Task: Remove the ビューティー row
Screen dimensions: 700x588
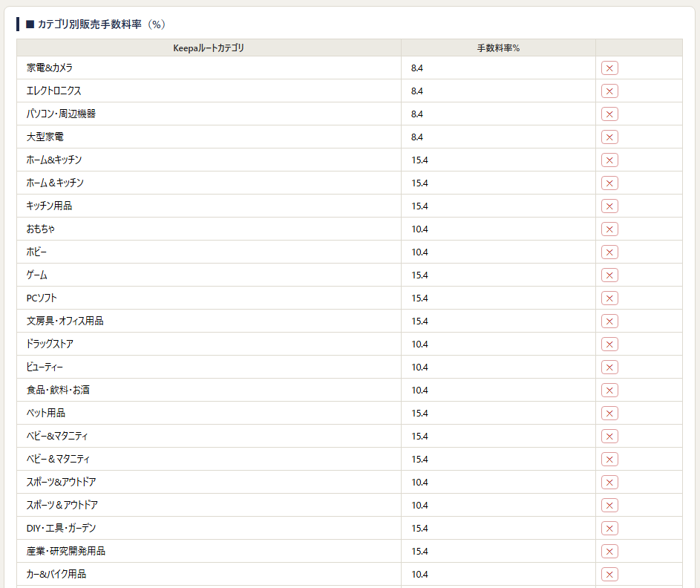Action: pyautogui.click(x=609, y=367)
